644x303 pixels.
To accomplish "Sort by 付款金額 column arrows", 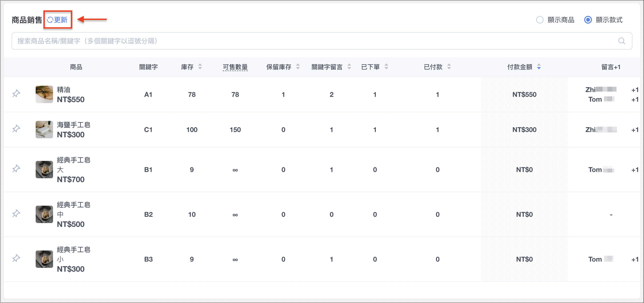I will [539, 67].
